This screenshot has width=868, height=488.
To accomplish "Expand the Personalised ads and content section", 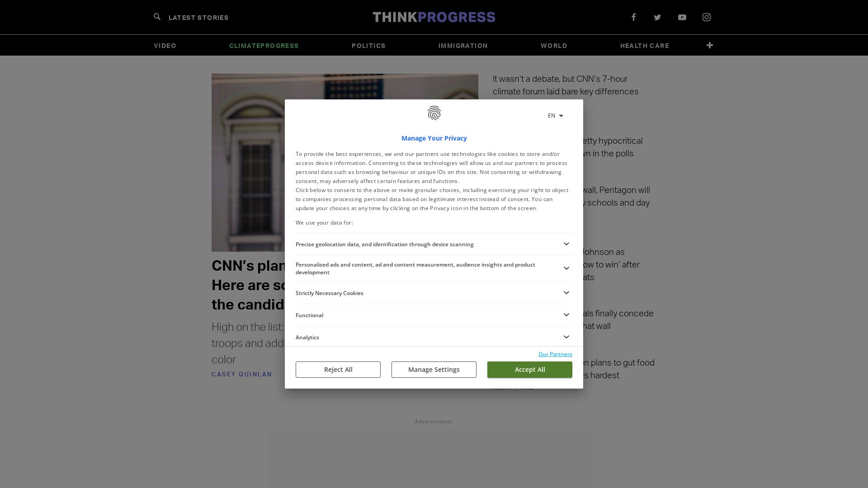I will 566,268.
